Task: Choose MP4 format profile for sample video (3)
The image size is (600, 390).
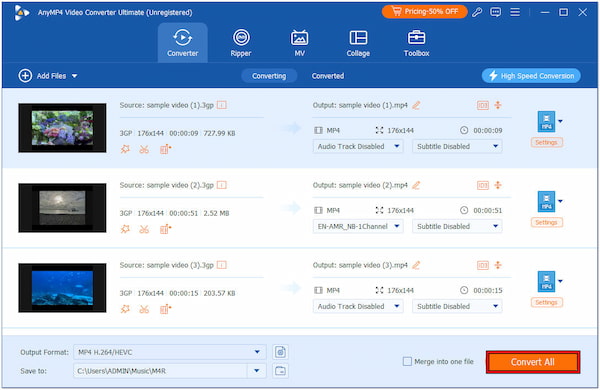Action: coord(550,282)
